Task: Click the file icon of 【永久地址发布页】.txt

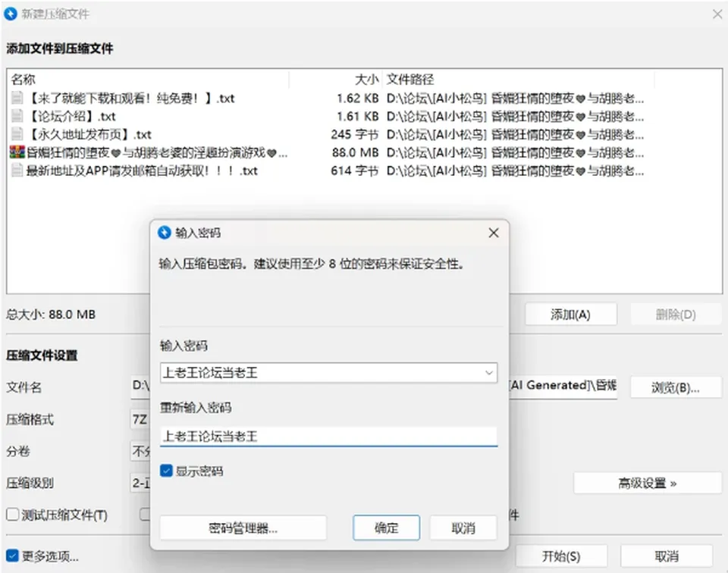Action: click(17, 134)
